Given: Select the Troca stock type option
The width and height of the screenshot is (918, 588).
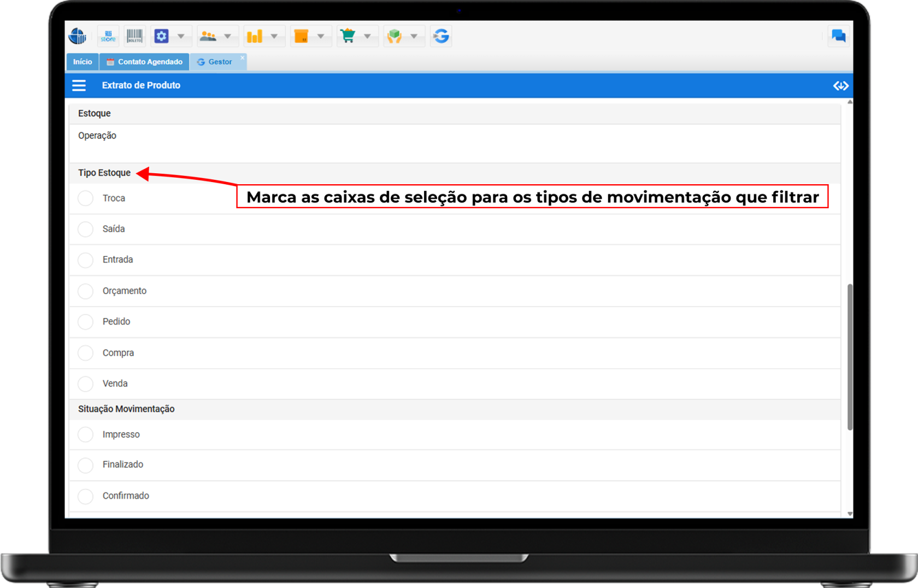Looking at the screenshot, I should click(86, 198).
